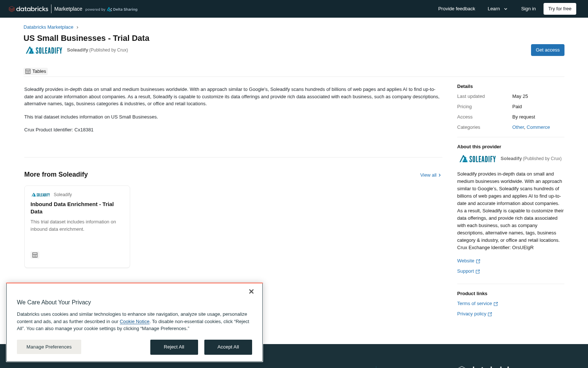Click the Soleadify logo on Inbound Data Enrichment card
The image size is (588, 368).
41,195
